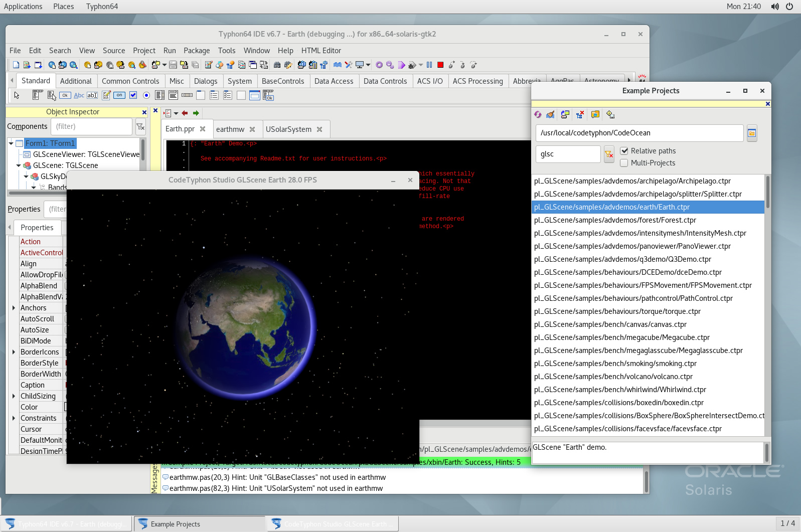
Task: Open the tools wrench-screwdriver icon
Action: tap(349, 65)
